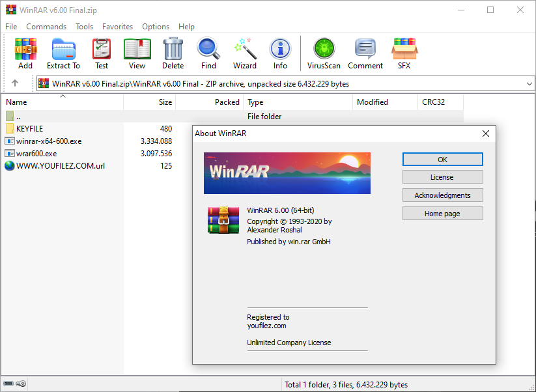536x392 pixels.
Task: Sort the list by the Name column header
Action: click(63, 102)
